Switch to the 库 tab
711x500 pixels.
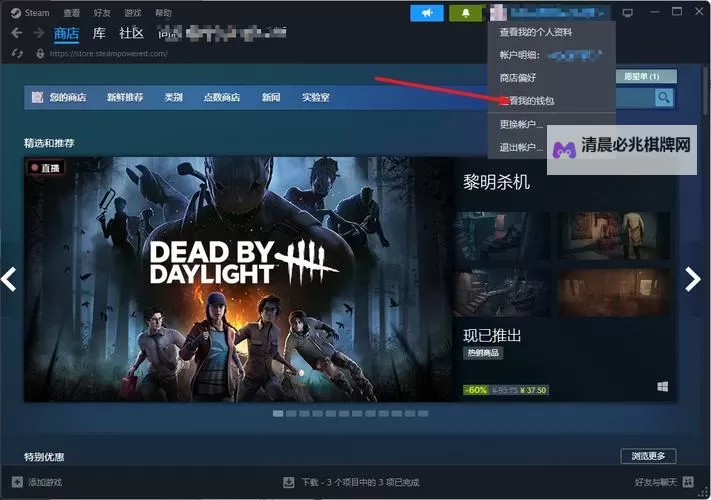[x=99, y=33]
